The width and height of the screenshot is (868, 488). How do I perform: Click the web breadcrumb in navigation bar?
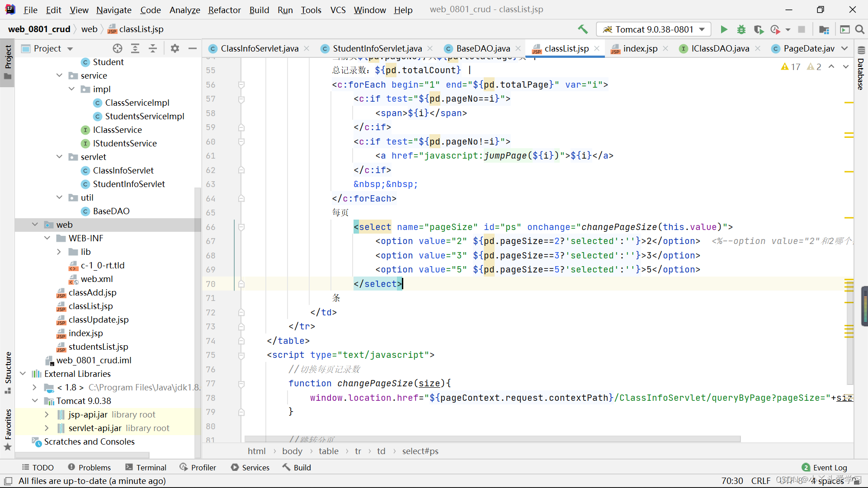(89, 29)
